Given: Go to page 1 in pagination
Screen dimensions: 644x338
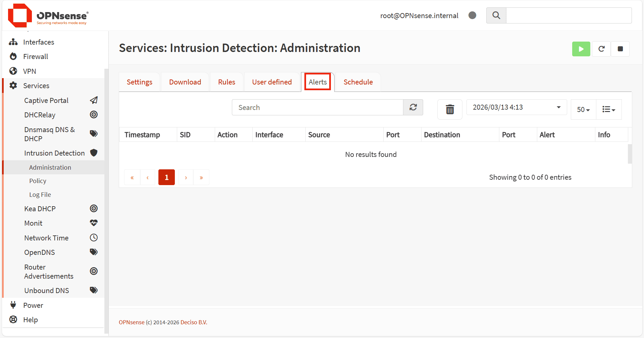Looking at the screenshot, I should [166, 177].
